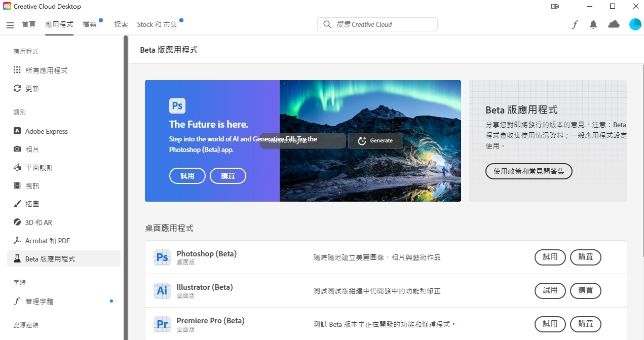The image size is (644, 340).
Task: Select Adobe Express category label
Action: click(47, 131)
